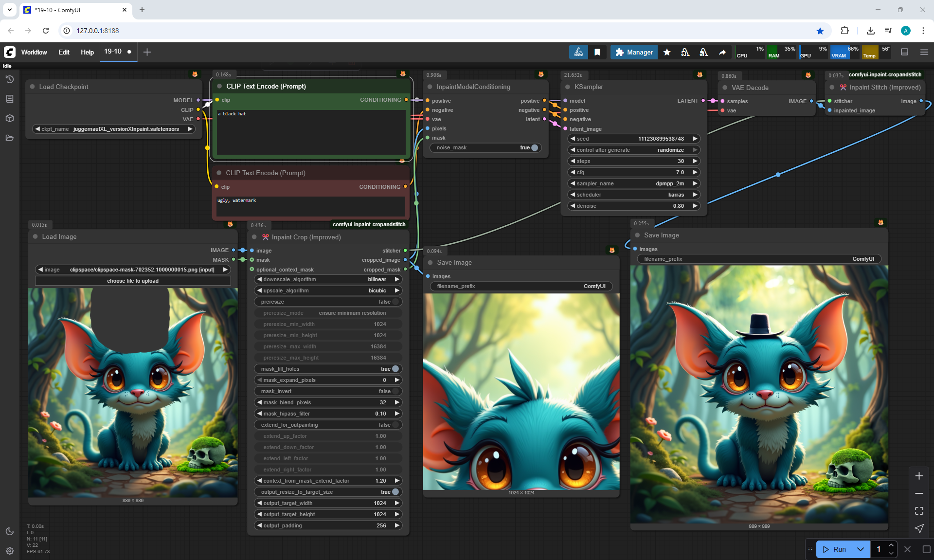
Task: Click choose file to upload button
Action: (x=133, y=281)
